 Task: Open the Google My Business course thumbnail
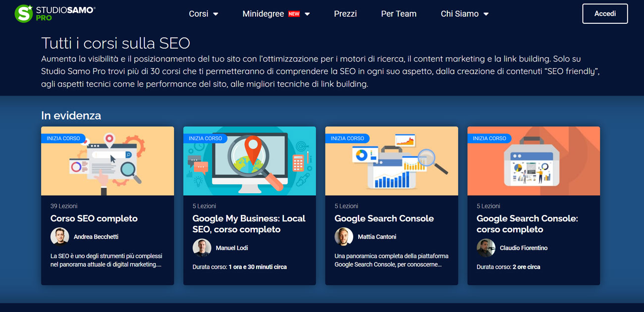pyautogui.click(x=250, y=161)
